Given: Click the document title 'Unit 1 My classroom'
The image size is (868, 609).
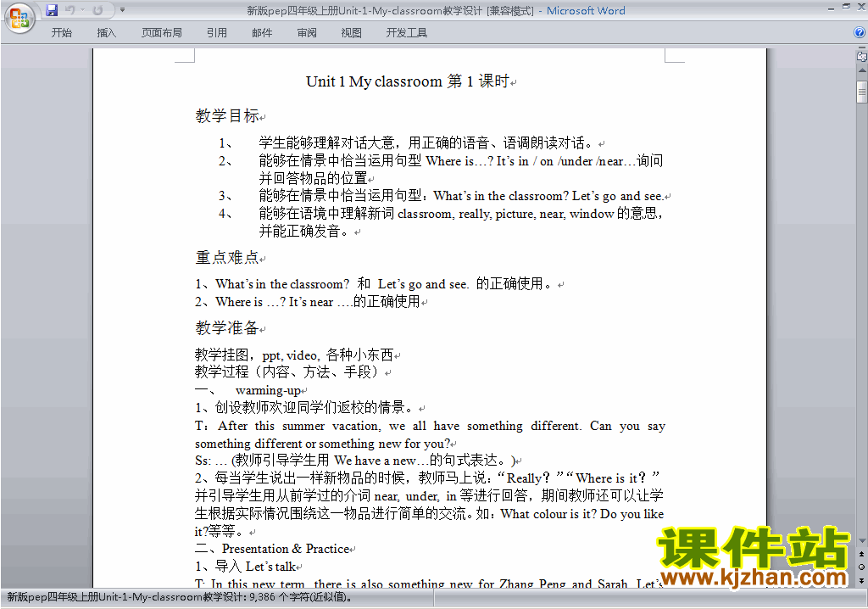Looking at the screenshot, I should coord(374,81).
